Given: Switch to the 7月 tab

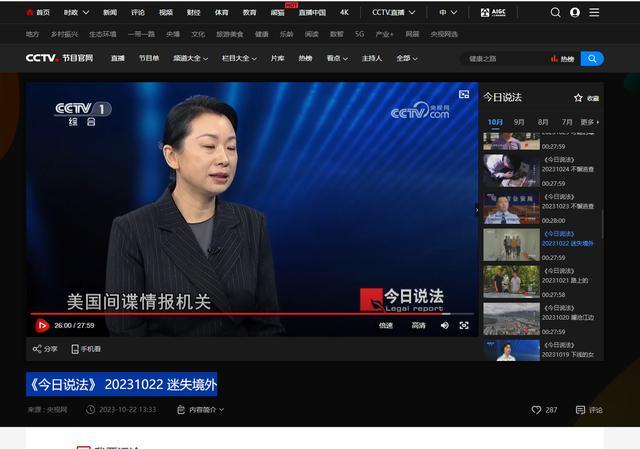Looking at the screenshot, I should (x=567, y=122).
